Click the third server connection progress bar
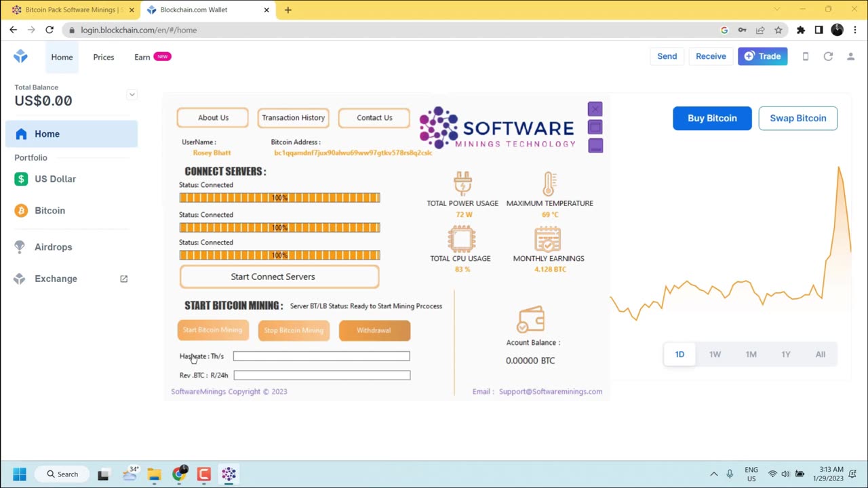 (279, 256)
